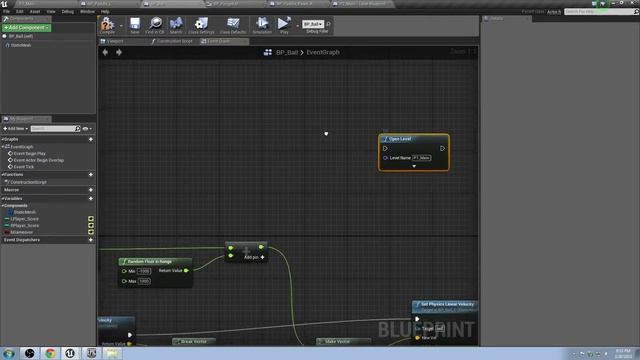The image size is (640, 360).
Task: Open the Add New dropdown
Action: (16, 129)
